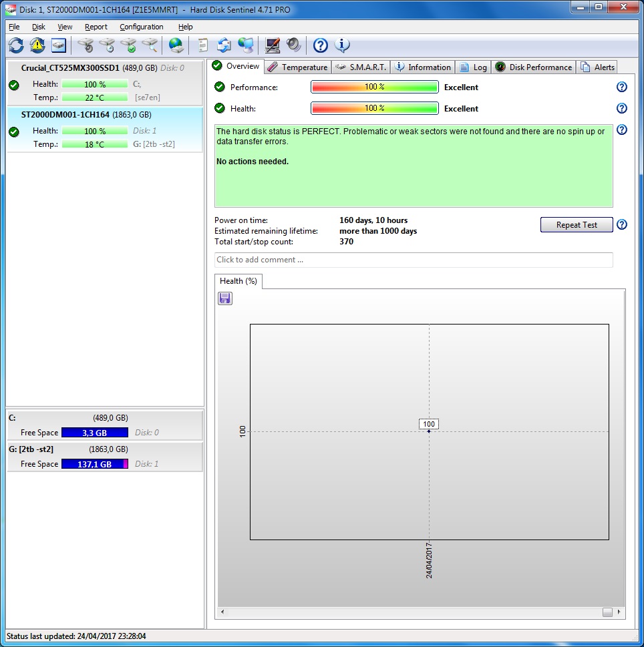
Task: Click the help icon next to Repeat Test
Action: point(622,224)
